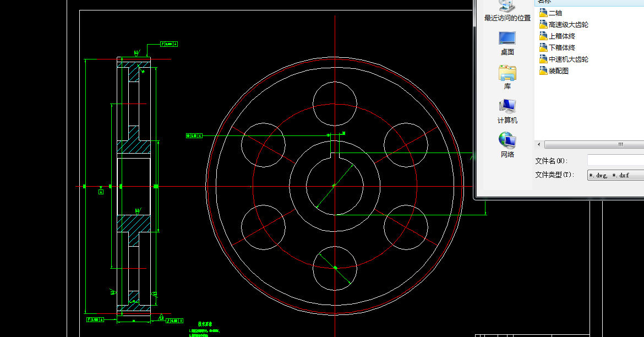Open Network (网络) in dialog sidebar

(507, 145)
